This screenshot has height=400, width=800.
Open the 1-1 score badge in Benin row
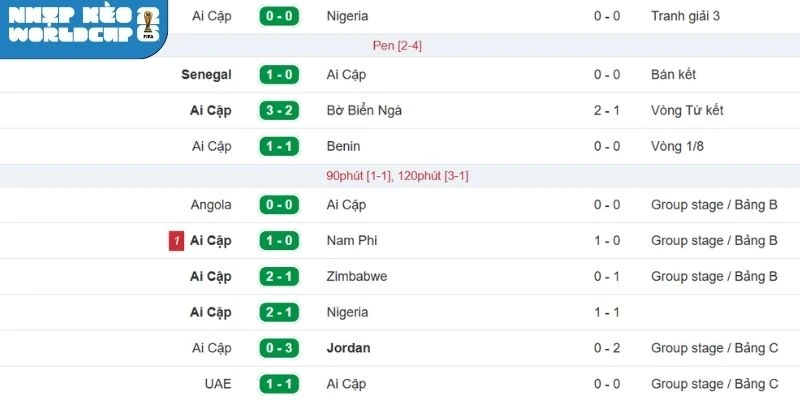(280, 146)
